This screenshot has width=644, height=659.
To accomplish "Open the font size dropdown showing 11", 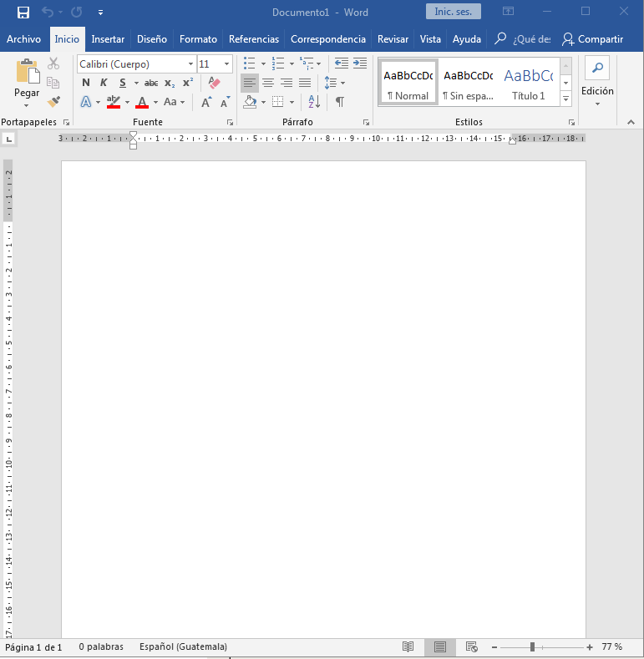I will 226,63.
